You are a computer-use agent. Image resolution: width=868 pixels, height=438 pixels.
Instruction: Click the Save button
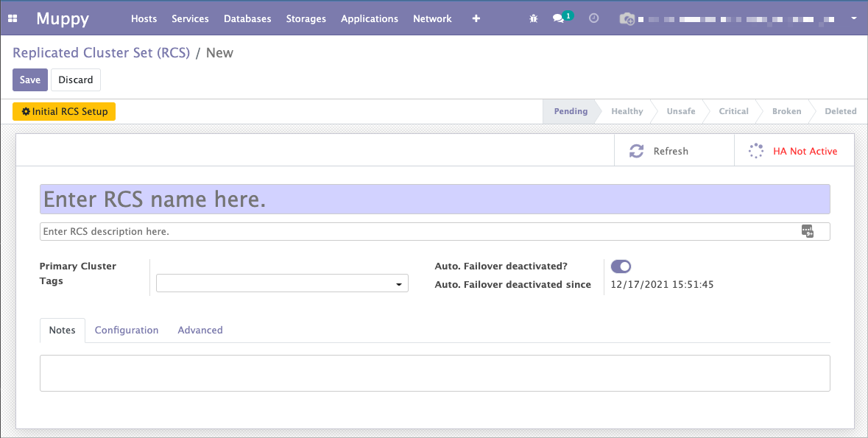pos(30,80)
